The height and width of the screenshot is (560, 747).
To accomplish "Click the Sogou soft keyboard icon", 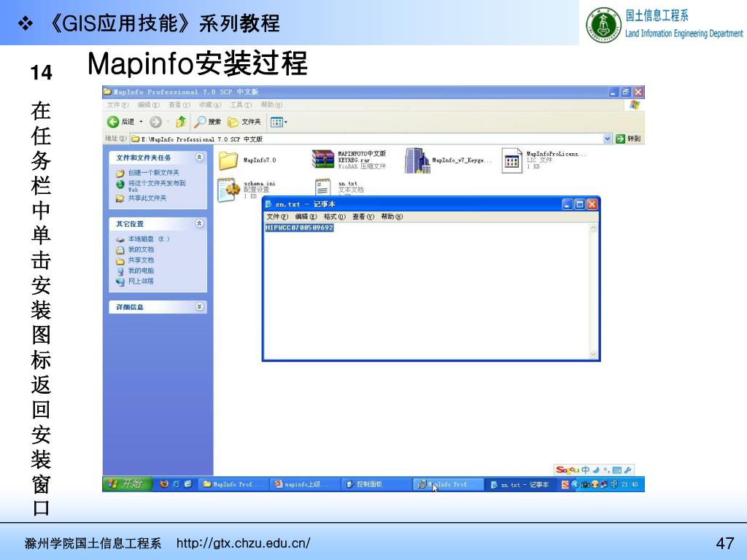I will click(x=617, y=470).
